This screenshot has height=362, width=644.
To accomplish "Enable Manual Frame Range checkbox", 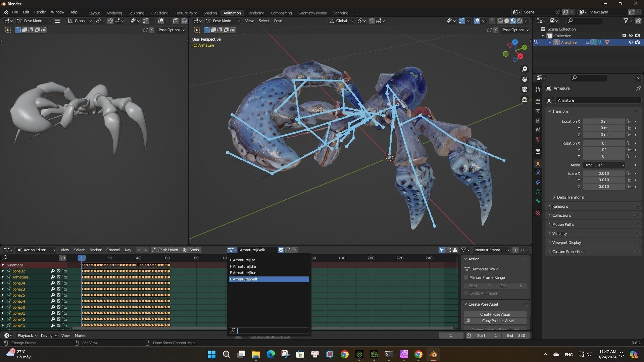I will 466,277.
